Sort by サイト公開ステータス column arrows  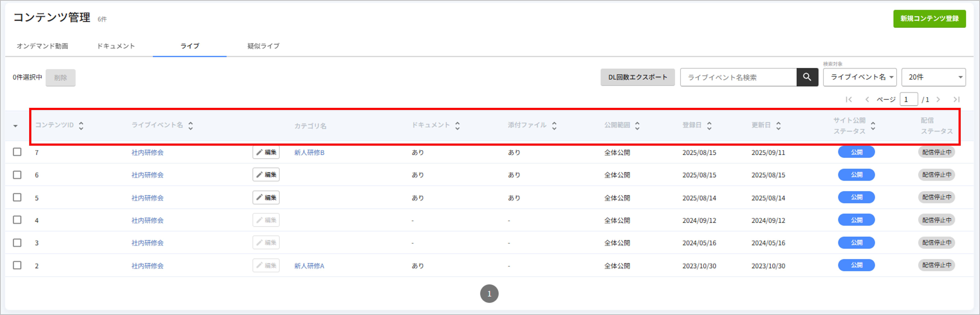873,126
